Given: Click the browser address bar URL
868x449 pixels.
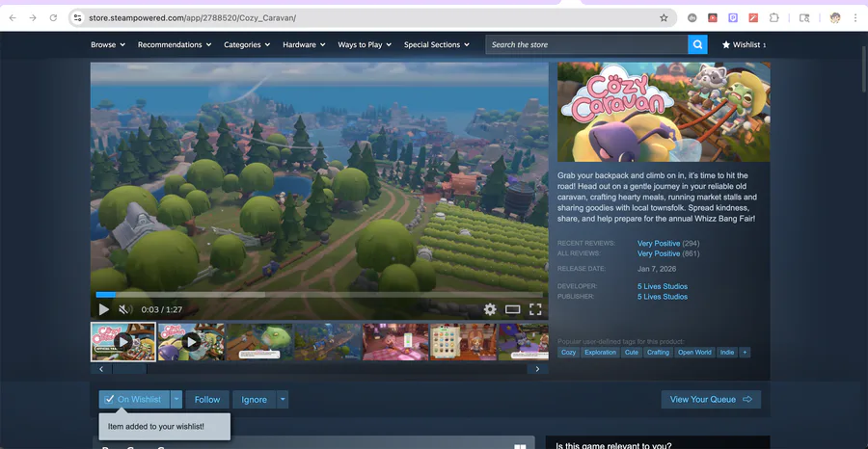Looking at the screenshot, I should 193,17.
